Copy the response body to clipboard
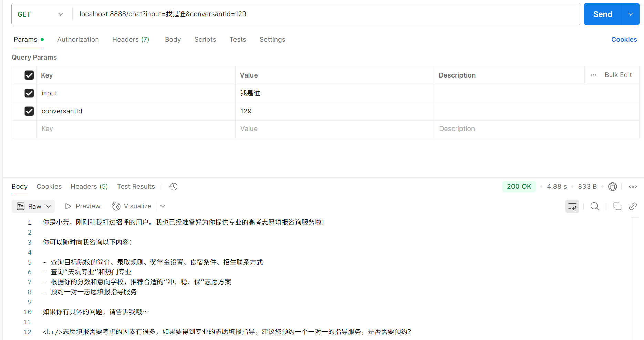644x340 pixels. pos(617,206)
